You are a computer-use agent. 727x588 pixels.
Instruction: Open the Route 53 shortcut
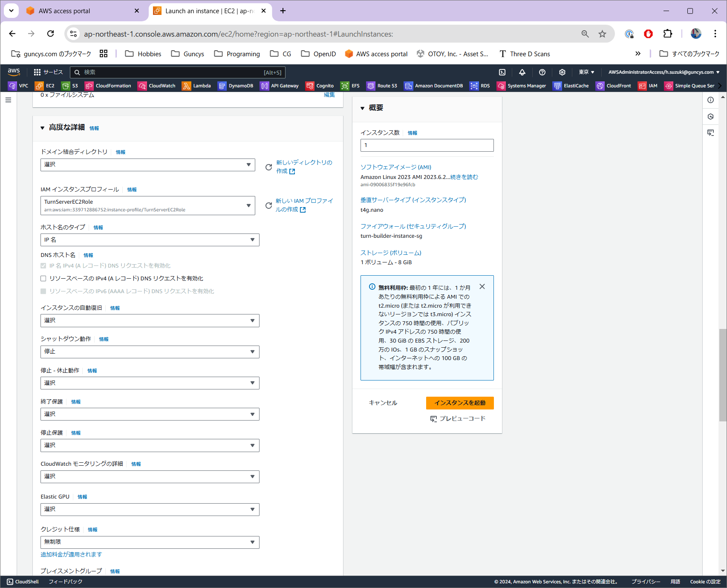pyautogui.click(x=382, y=86)
